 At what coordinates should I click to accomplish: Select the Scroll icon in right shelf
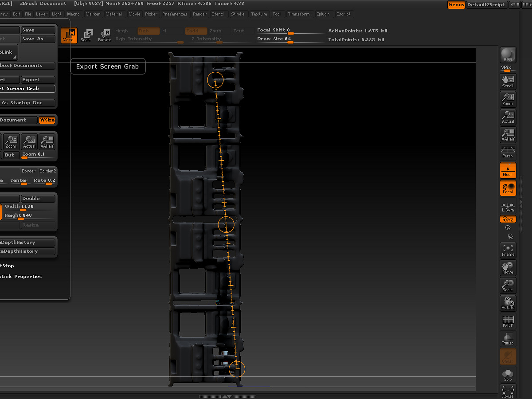pos(508,82)
